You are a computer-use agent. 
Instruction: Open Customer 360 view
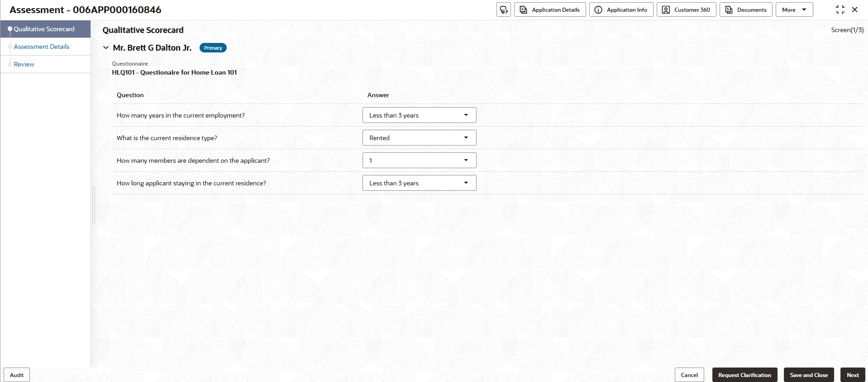(686, 9)
